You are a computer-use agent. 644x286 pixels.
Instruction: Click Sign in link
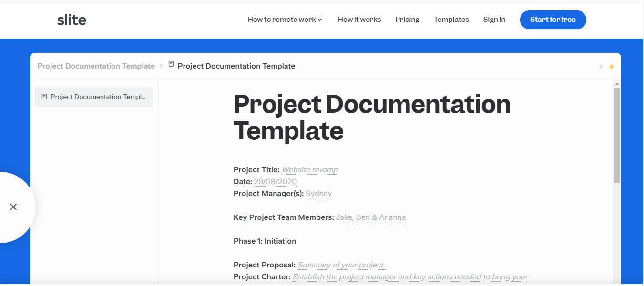pyautogui.click(x=494, y=20)
